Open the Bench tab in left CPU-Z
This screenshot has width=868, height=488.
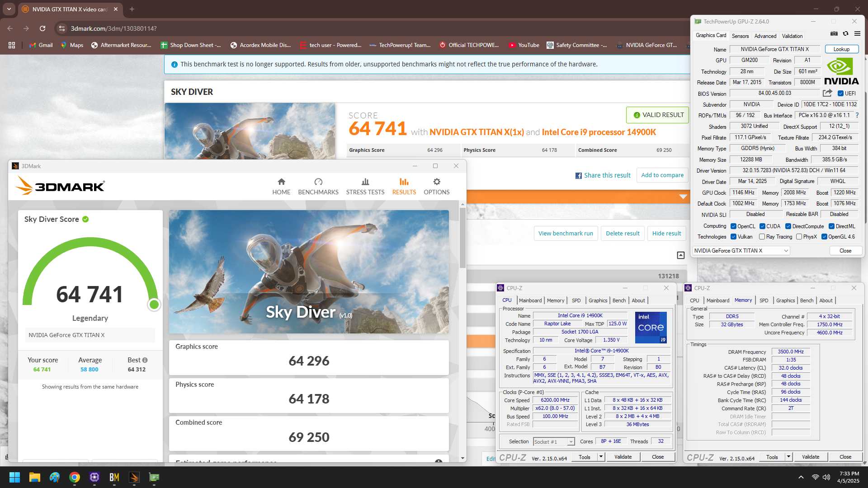pyautogui.click(x=619, y=300)
